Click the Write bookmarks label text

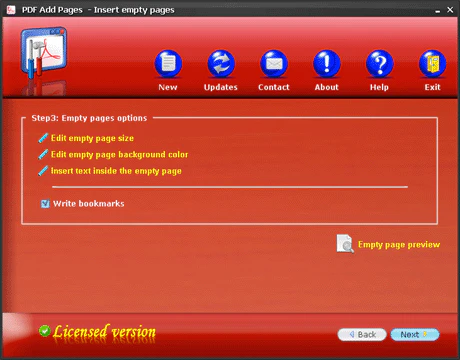[x=89, y=204]
